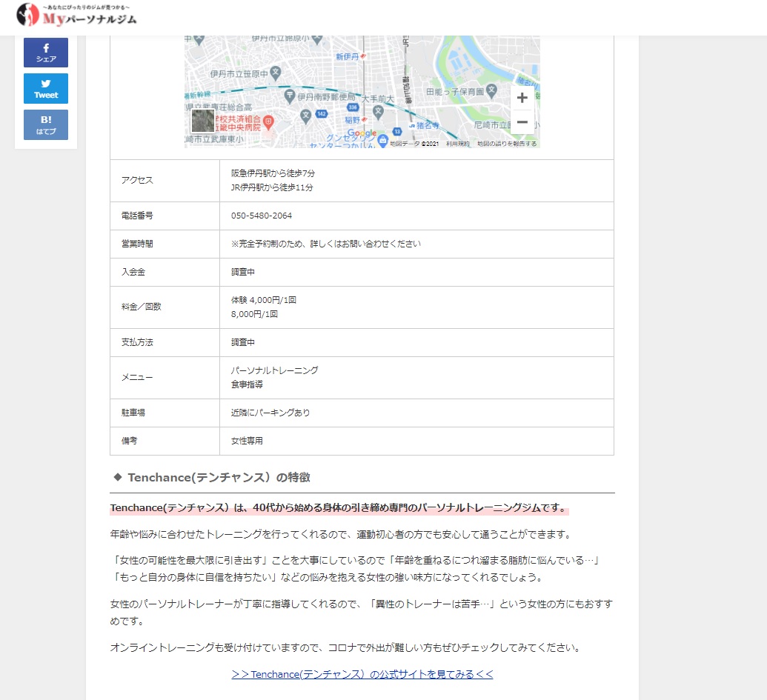Click the Google logo on the map

coord(362,133)
